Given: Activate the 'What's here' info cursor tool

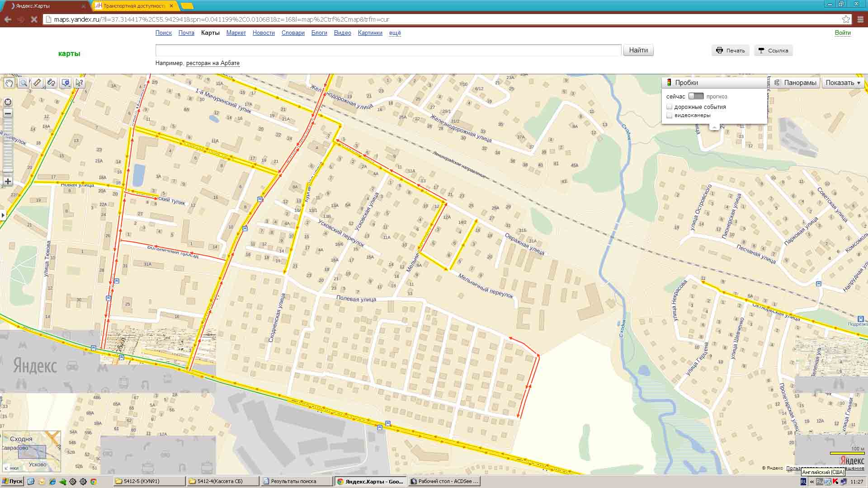Looking at the screenshot, I should click(x=80, y=83).
